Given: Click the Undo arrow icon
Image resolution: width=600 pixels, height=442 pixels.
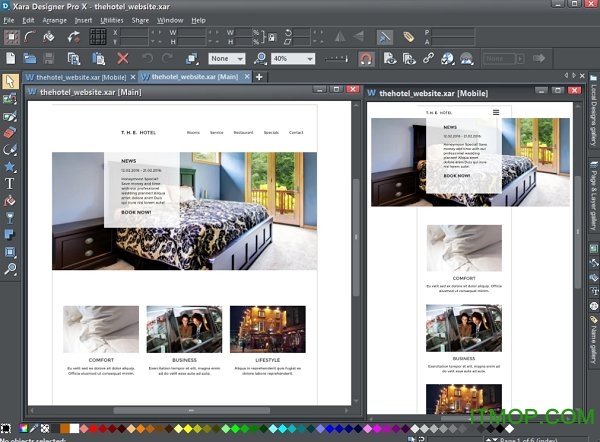Looking at the screenshot, I should tap(147, 59).
